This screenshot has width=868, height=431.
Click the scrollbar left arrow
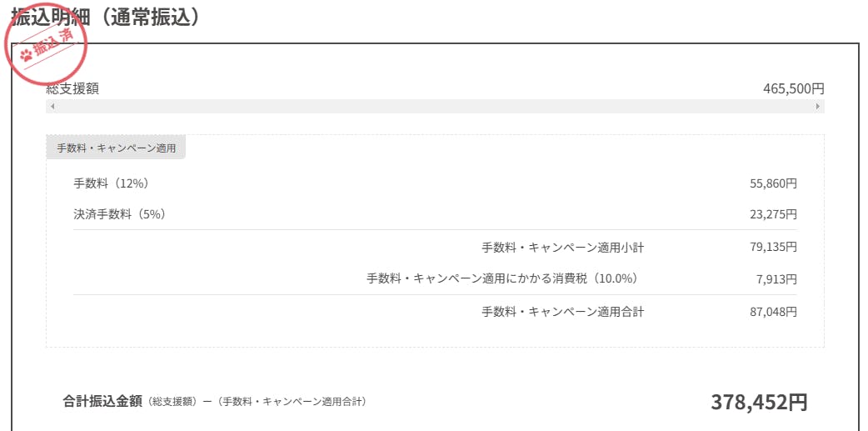point(52,107)
